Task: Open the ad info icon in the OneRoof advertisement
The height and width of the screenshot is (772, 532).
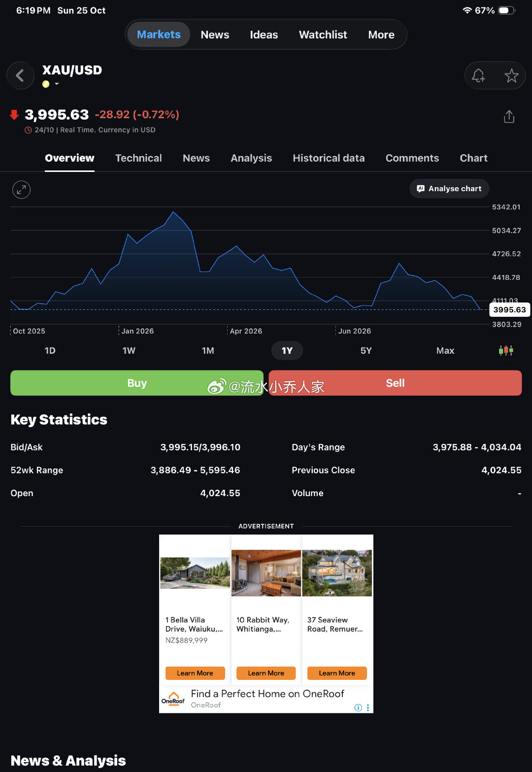Action: coord(358,707)
